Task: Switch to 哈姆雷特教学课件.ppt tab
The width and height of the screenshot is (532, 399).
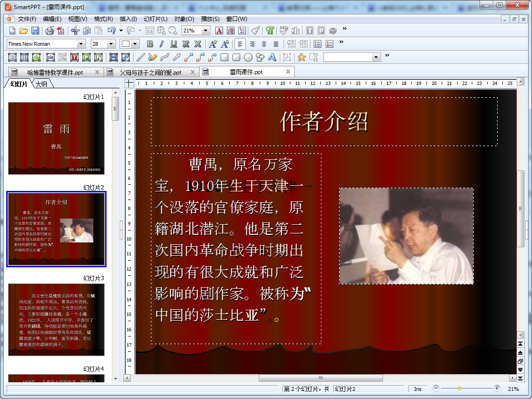Action: point(55,72)
